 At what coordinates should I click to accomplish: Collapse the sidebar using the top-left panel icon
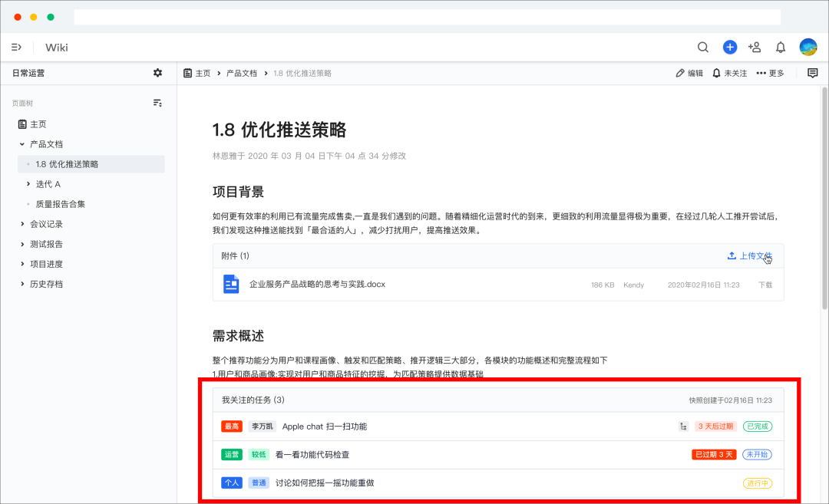[x=16, y=47]
